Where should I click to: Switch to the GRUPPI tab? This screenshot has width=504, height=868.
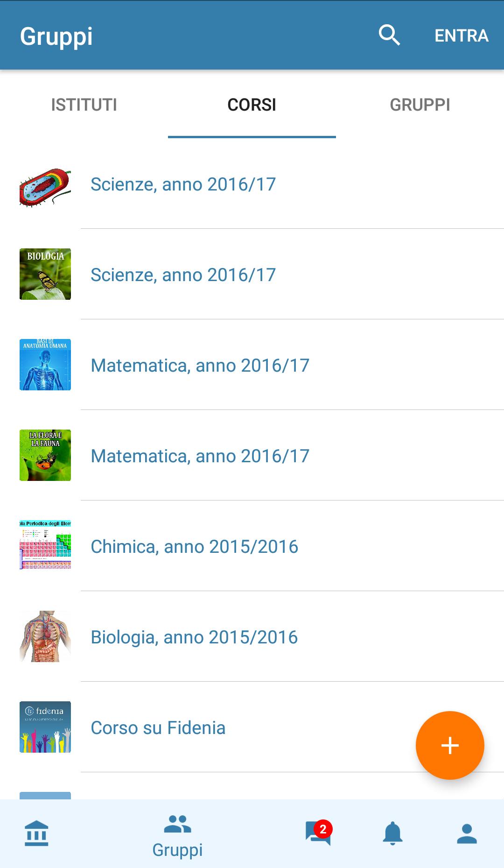point(420,105)
